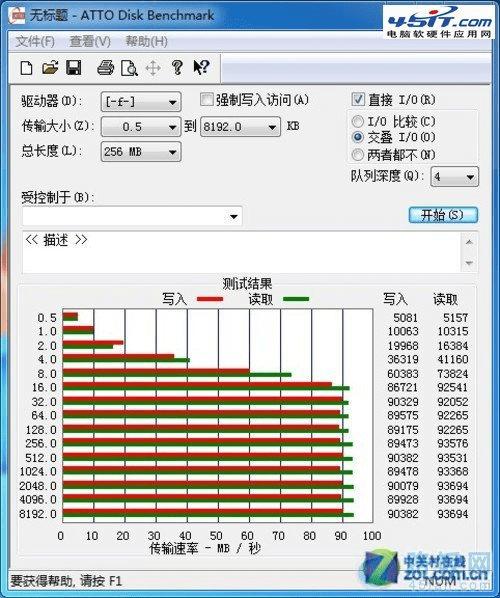
Task: Click write value 60383
Action: (x=403, y=374)
